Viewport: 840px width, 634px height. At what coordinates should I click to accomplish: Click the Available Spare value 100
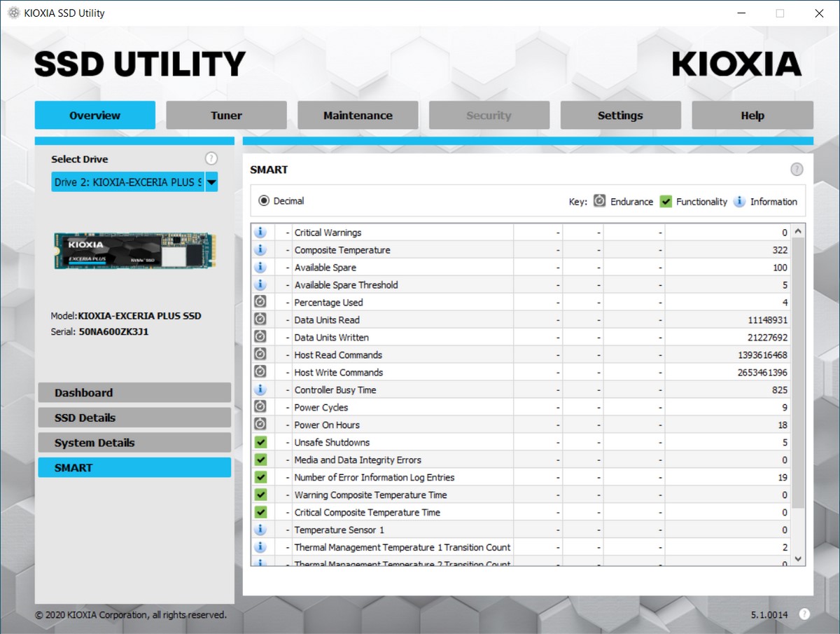[780, 268]
